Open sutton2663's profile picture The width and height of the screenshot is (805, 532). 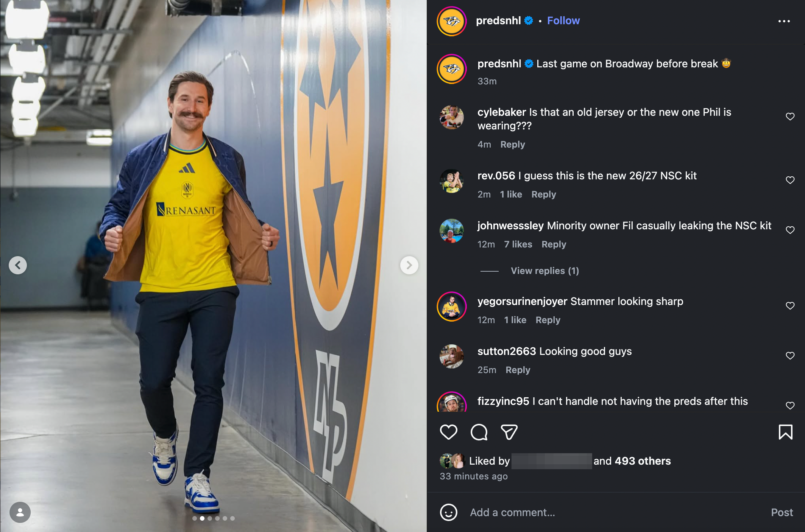452,356
